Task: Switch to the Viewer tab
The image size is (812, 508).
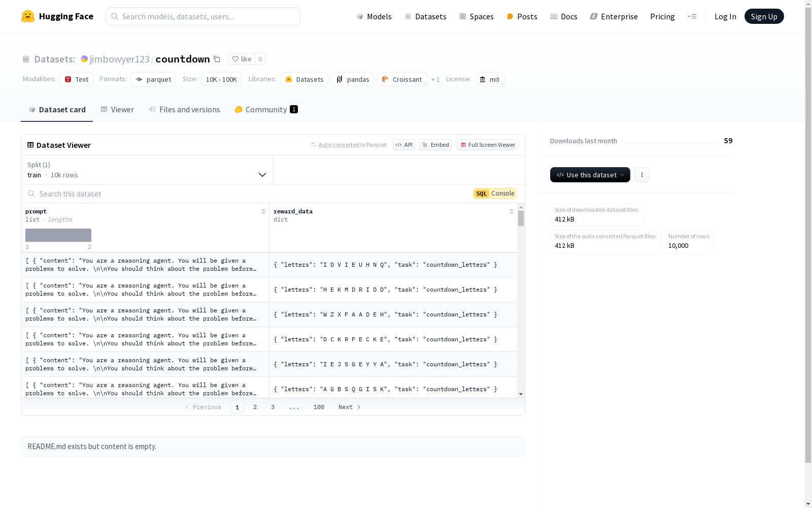Action: pyautogui.click(x=117, y=109)
